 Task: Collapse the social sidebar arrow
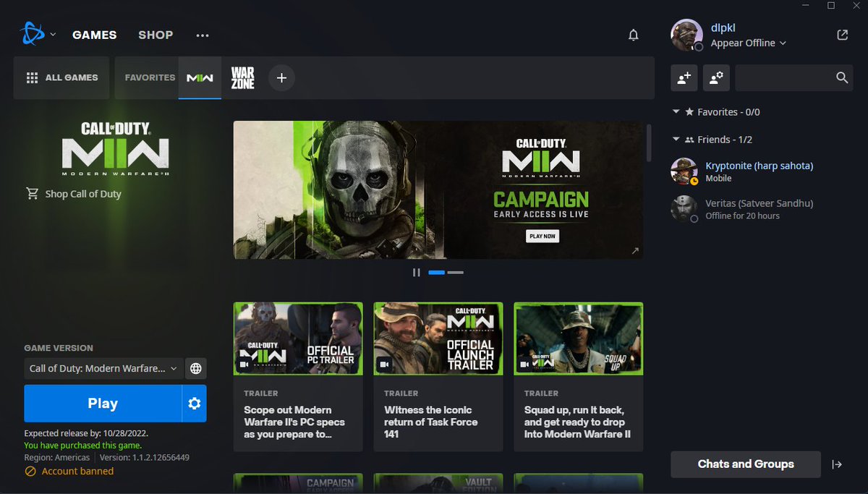[837, 464]
